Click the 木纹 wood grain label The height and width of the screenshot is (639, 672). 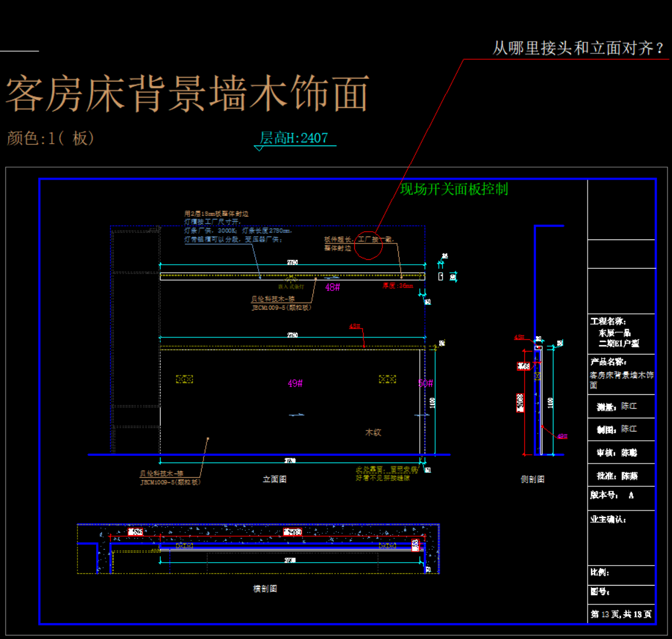[x=374, y=432]
